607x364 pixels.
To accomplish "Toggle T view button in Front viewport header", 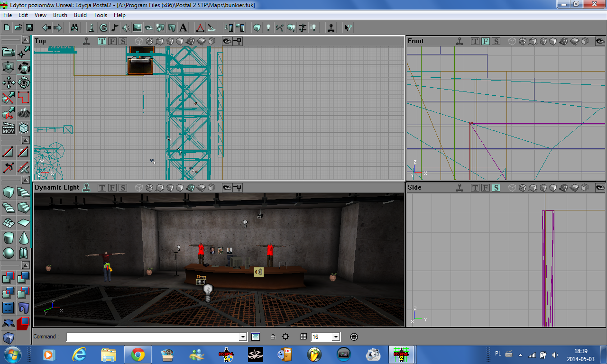I will [475, 41].
